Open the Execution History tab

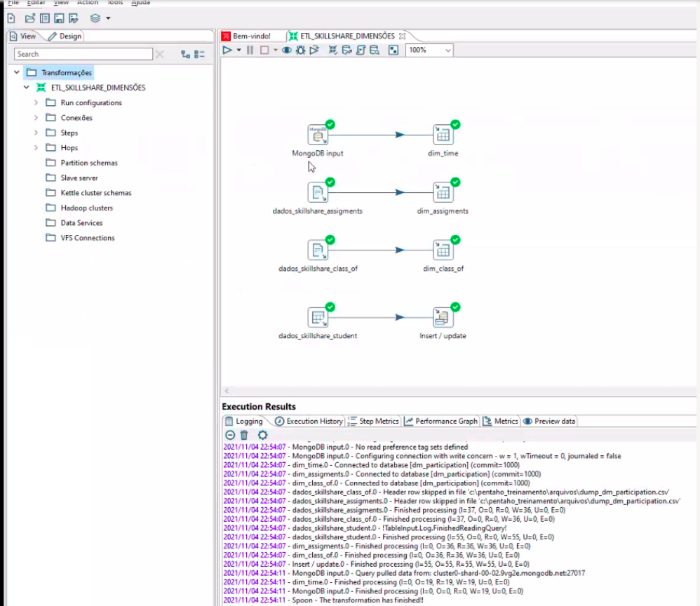pos(309,421)
